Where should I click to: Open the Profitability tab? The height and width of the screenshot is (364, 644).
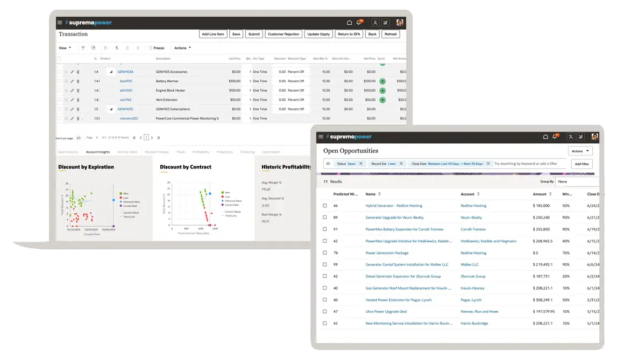pyautogui.click(x=201, y=152)
